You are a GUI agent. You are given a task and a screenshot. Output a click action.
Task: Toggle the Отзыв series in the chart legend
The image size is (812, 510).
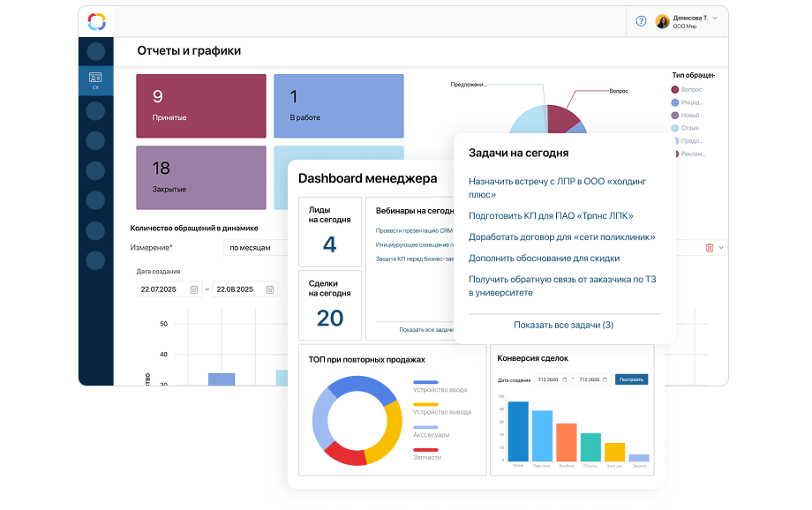point(675,128)
